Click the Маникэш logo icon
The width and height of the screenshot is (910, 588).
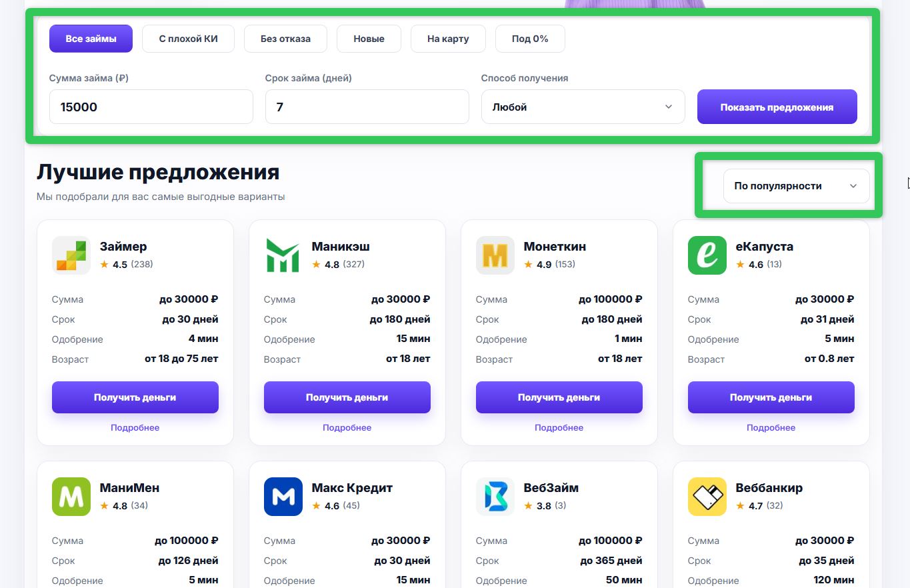283,255
